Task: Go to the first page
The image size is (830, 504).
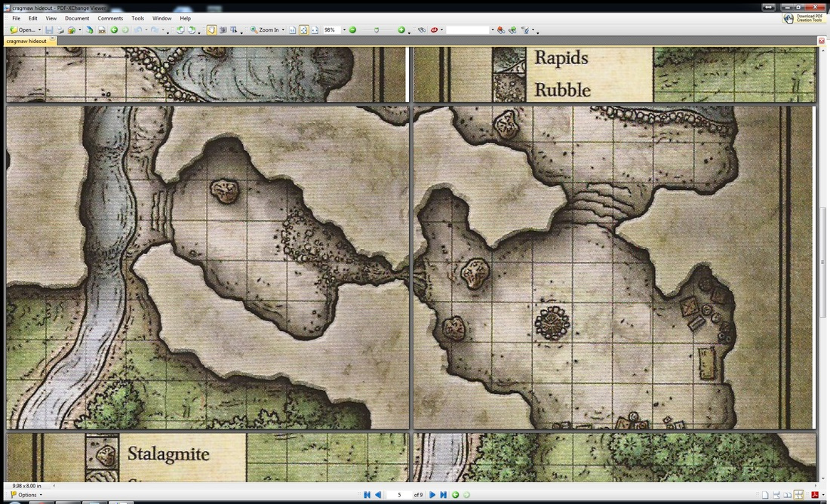Action: [367, 495]
